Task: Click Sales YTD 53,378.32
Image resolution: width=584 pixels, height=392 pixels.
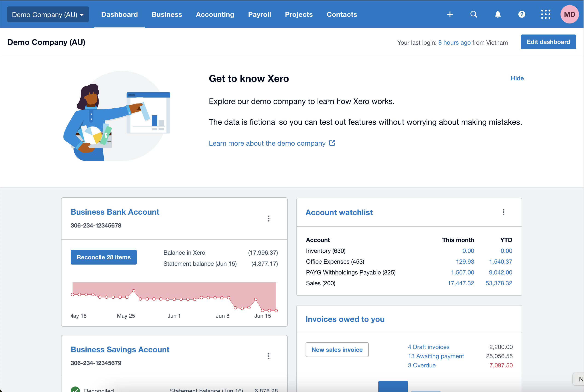Action: pos(499,283)
